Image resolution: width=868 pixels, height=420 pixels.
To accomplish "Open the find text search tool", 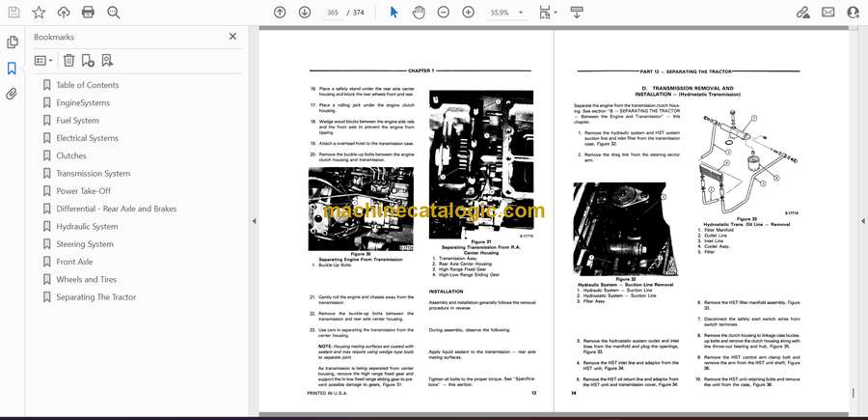I will point(114,13).
